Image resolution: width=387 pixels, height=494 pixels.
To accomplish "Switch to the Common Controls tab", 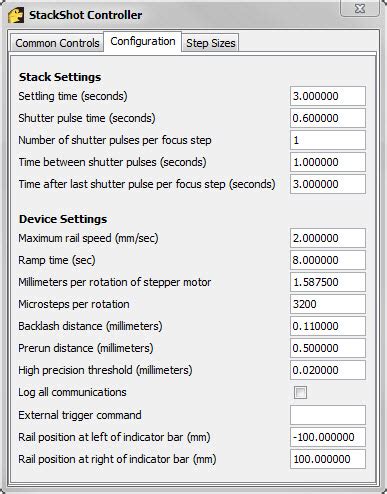I will point(57,43).
